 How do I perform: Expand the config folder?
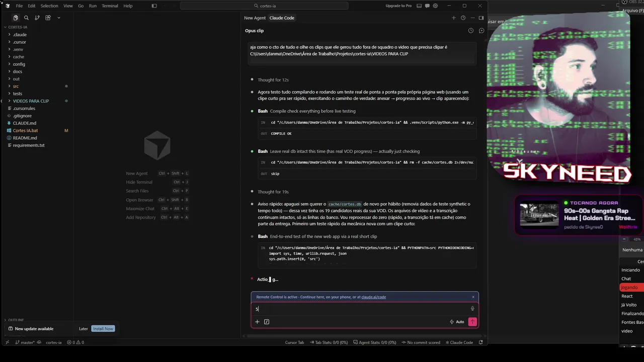tap(19, 64)
